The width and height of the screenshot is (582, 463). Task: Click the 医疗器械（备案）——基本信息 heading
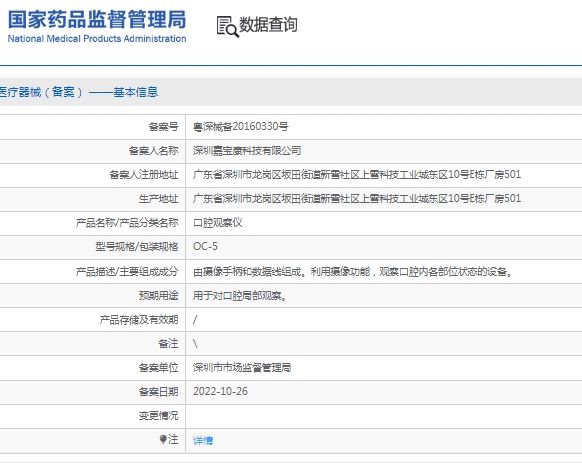79,92
